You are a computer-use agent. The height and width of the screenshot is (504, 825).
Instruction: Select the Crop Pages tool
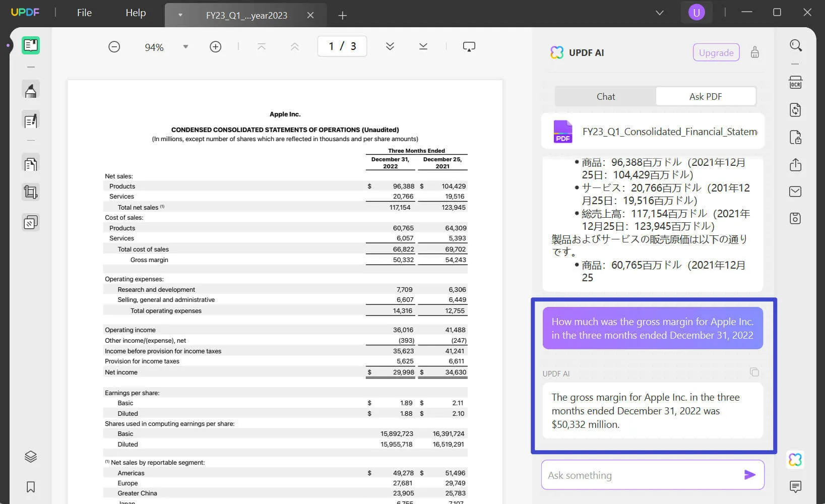[31, 192]
